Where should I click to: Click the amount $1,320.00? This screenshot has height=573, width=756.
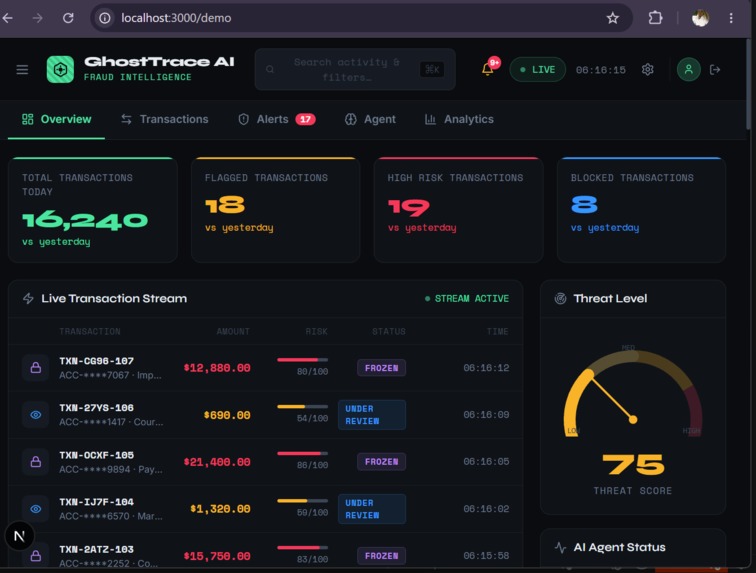click(220, 509)
